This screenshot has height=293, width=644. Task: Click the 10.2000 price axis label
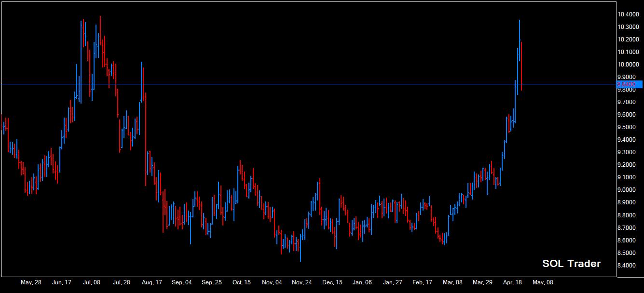tap(628, 40)
